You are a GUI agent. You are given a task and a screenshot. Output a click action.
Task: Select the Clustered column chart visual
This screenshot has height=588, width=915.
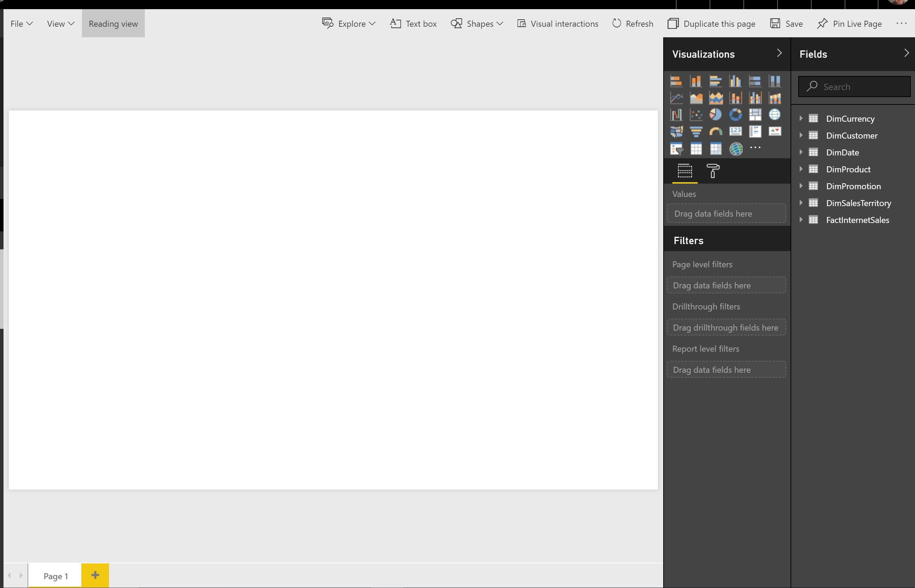[x=735, y=81]
